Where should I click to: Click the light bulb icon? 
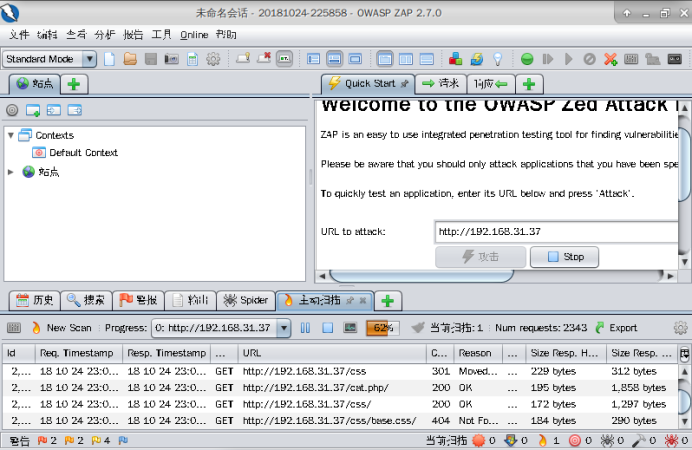point(497,59)
